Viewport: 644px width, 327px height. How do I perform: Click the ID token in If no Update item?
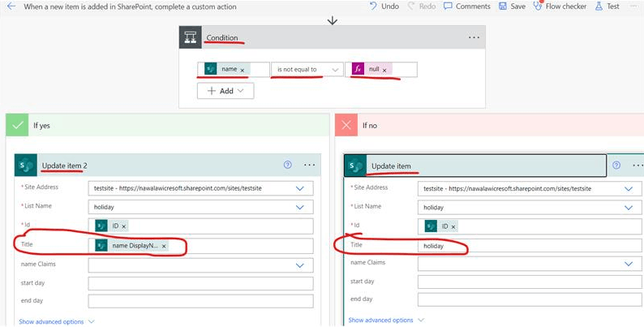pos(441,226)
